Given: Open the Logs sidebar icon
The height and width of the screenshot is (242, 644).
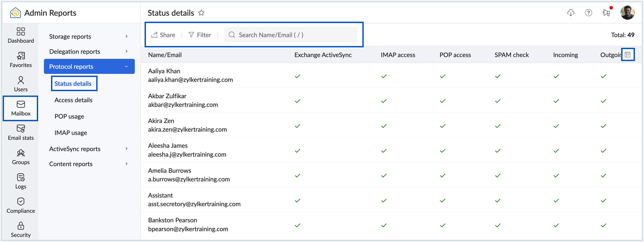Looking at the screenshot, I should coord(21,181).
